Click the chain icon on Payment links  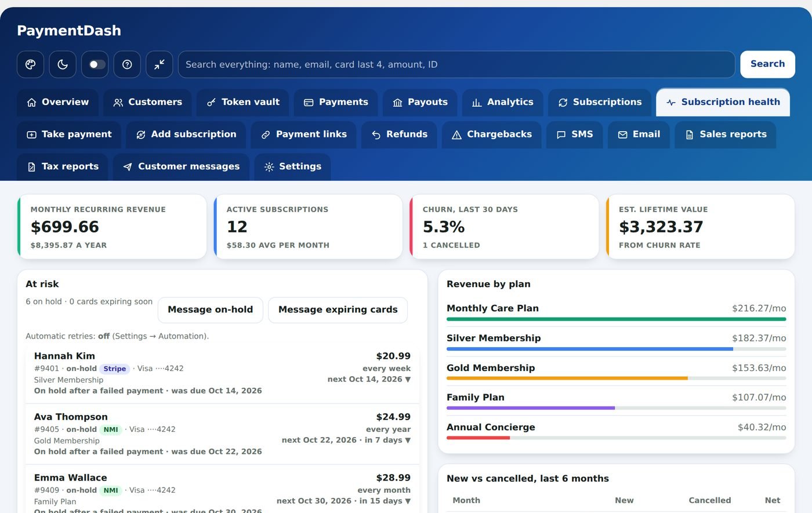[x=266, y=134]
